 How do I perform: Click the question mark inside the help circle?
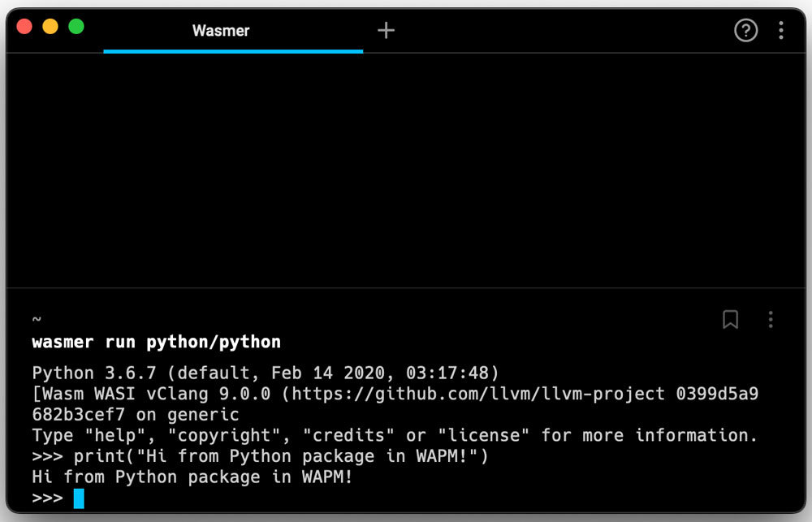tap(745, 30)
